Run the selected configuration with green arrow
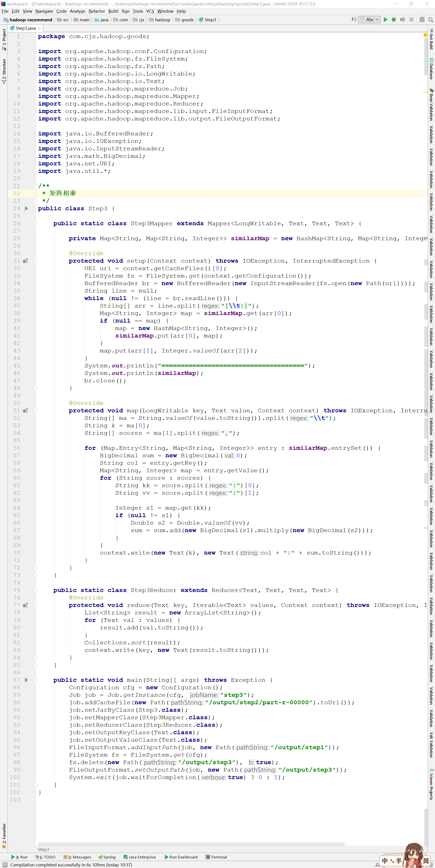This screenshot has width=435, height=868. 386,20
